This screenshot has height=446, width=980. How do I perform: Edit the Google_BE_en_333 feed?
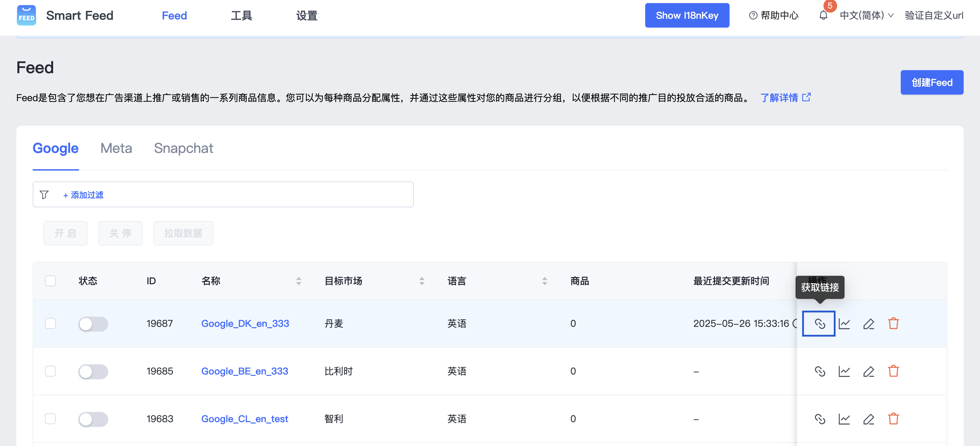[868, 371]
